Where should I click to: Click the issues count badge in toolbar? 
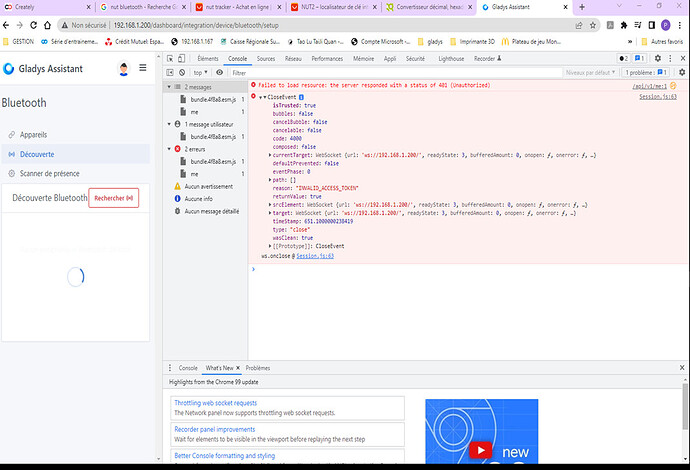pyautogui.click(x=639, y=59)
